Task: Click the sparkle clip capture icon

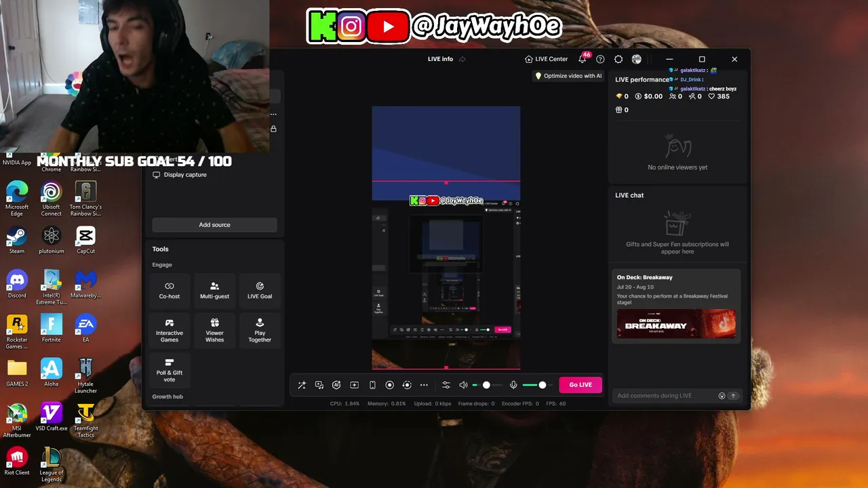Action: [x=354, y=385]
